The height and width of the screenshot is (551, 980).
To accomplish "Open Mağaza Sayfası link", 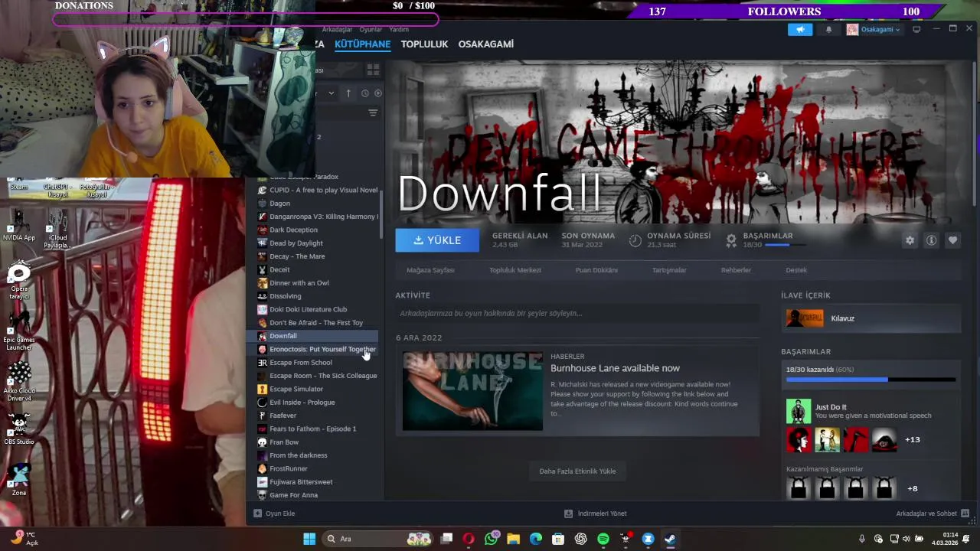I will (x=430, y=270).
